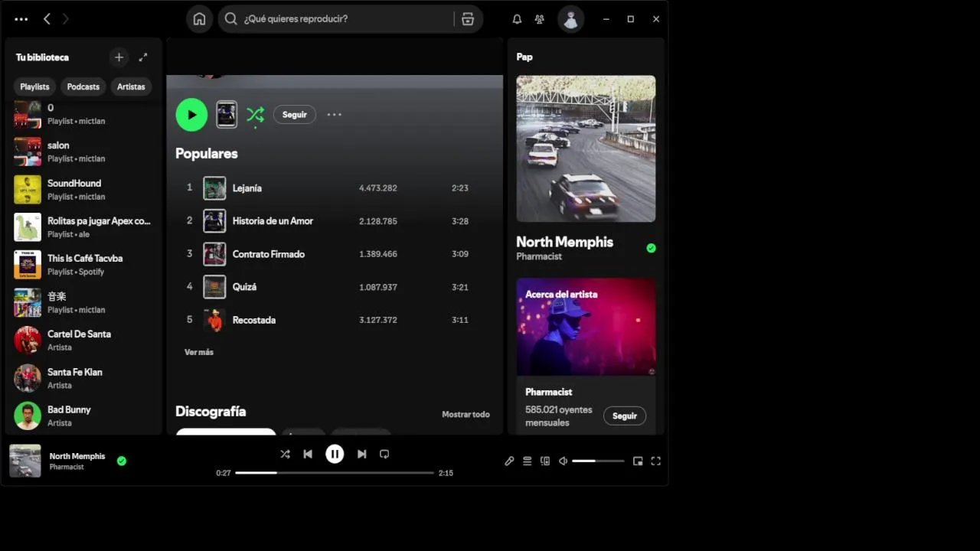Open North Memphis cover in right panel
The image size is (980, 551).
coord(586,148)
